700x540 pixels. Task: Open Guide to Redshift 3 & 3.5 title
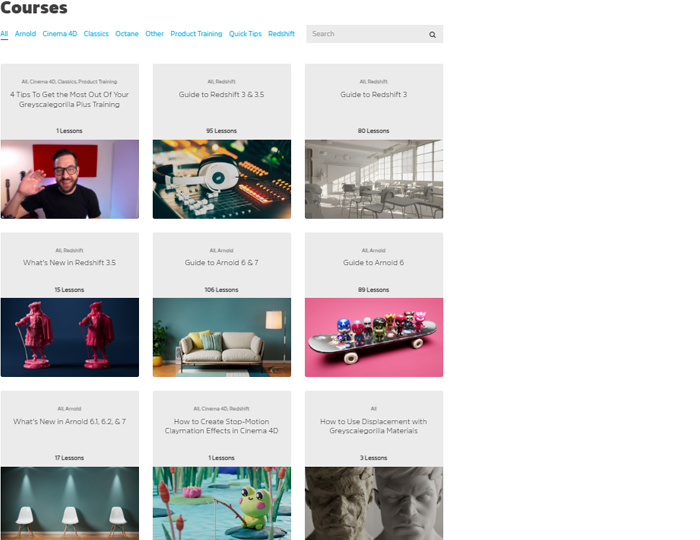tap(221, 94)
